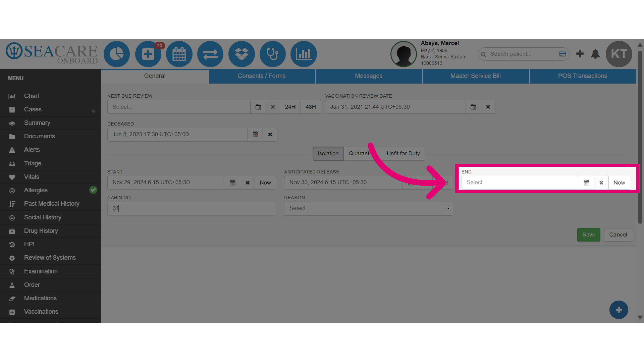Open calendar picker for End date
644x362 pixels.
pos(586,183)
